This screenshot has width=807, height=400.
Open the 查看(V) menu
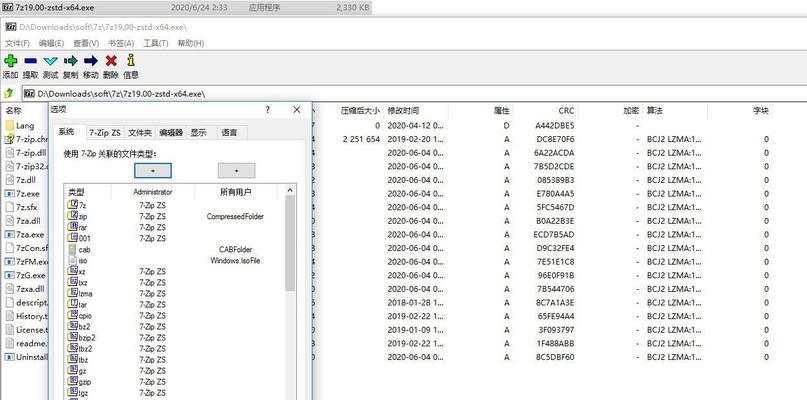pos(86,43)
